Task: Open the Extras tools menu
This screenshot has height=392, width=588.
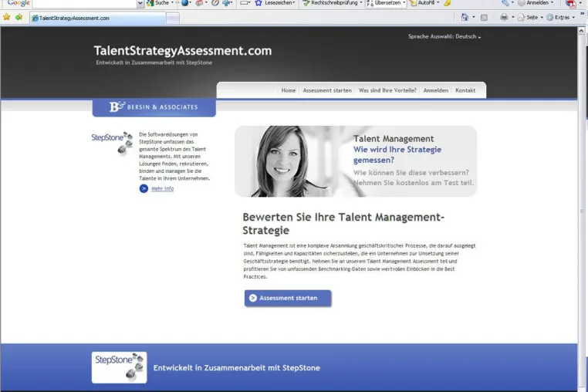Action: [x=561, y=17]
